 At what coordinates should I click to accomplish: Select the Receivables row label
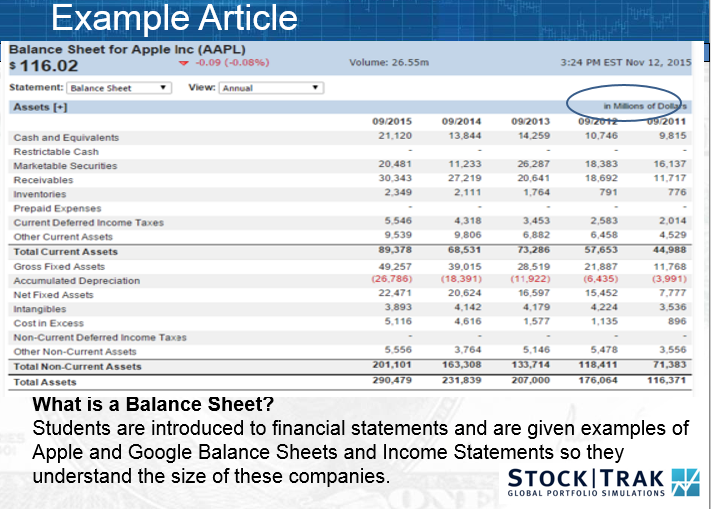click(x=44, y=180)
